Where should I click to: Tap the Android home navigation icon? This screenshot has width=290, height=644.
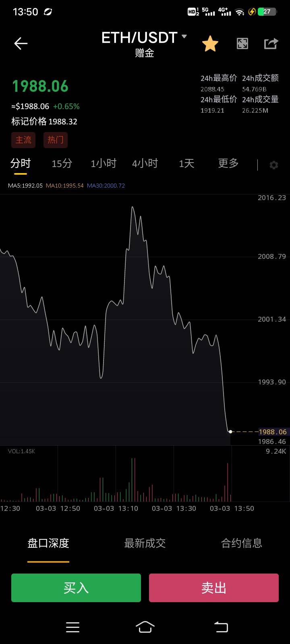pos(145,627)
